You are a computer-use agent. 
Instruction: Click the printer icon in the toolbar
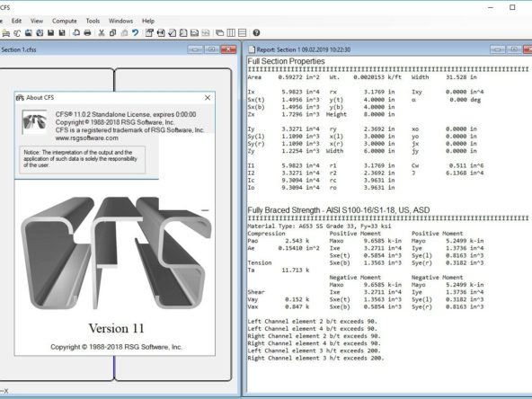87,33
